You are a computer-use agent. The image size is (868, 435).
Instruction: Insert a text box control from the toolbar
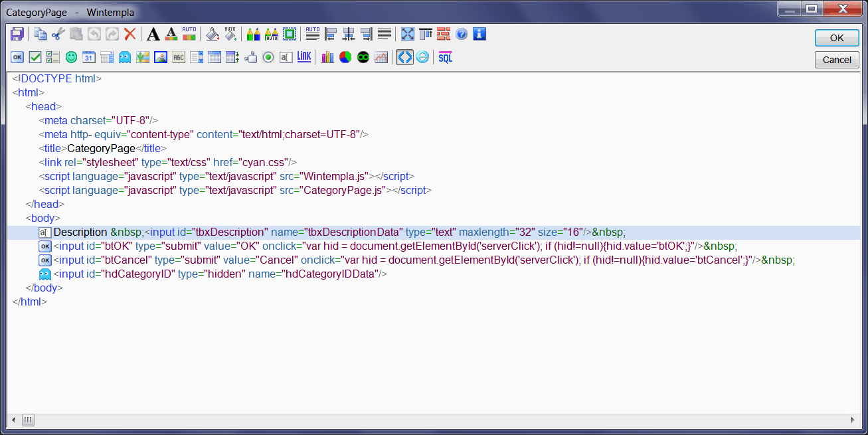[286, 57]
